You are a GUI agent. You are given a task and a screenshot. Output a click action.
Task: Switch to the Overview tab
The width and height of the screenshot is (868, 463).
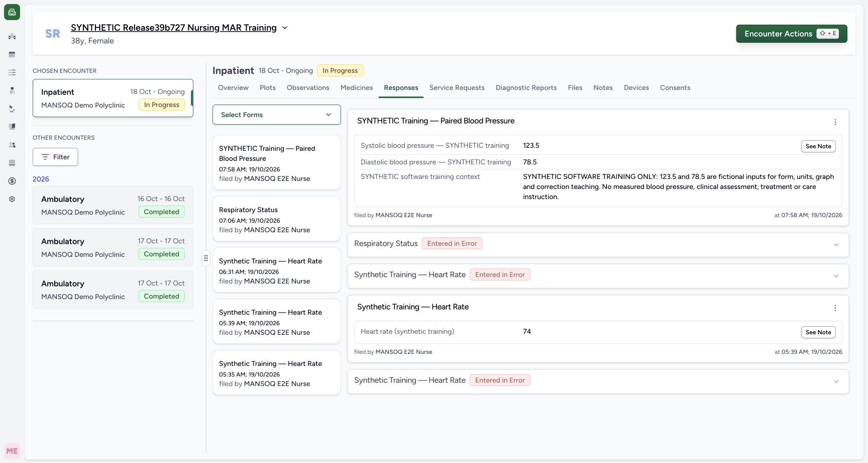[x=233, y=87]
